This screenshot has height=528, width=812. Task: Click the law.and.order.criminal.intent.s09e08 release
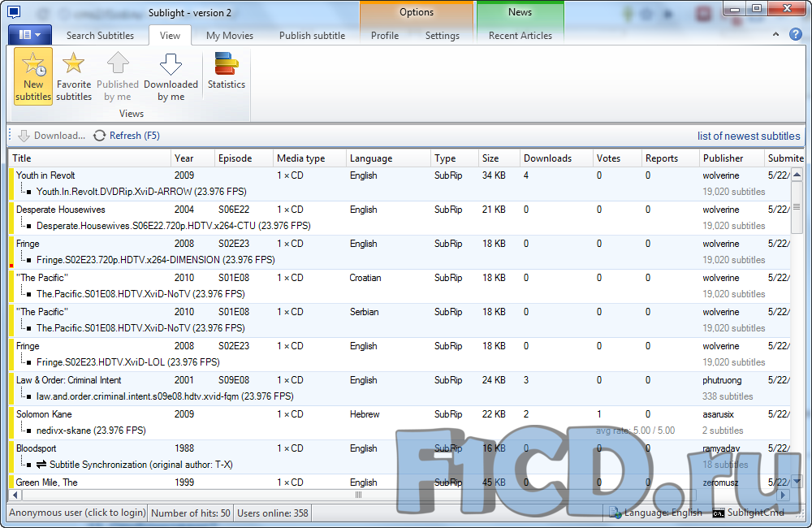165,396
